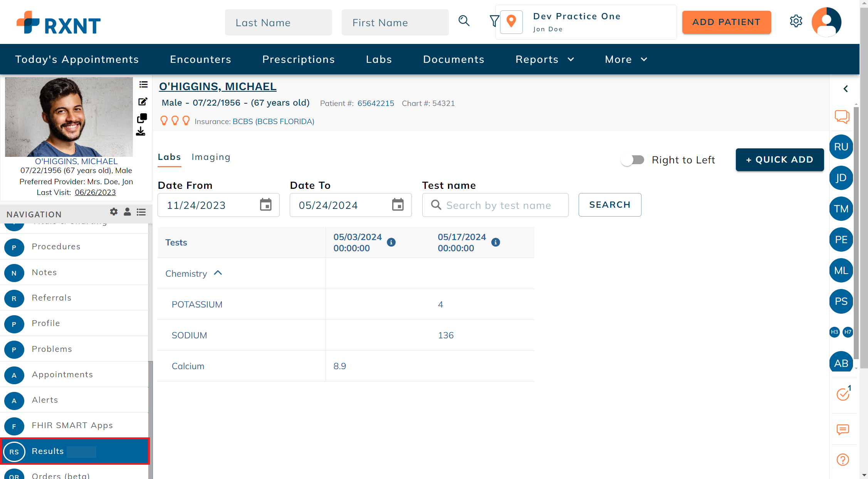Open the chat bubbles icon in right sidebar

coord(842,117)
